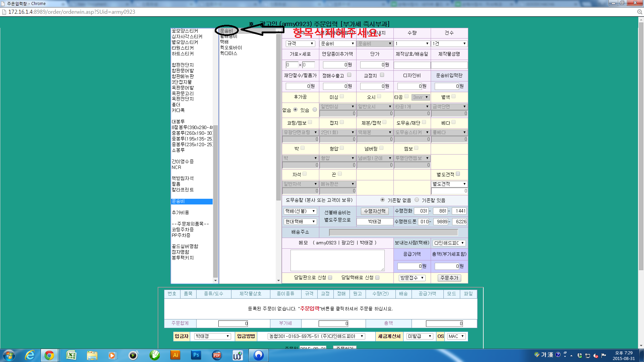Open Internet Explorer from taskbar
The width and height of the screenshot is (644, 362).
[30, 355]
